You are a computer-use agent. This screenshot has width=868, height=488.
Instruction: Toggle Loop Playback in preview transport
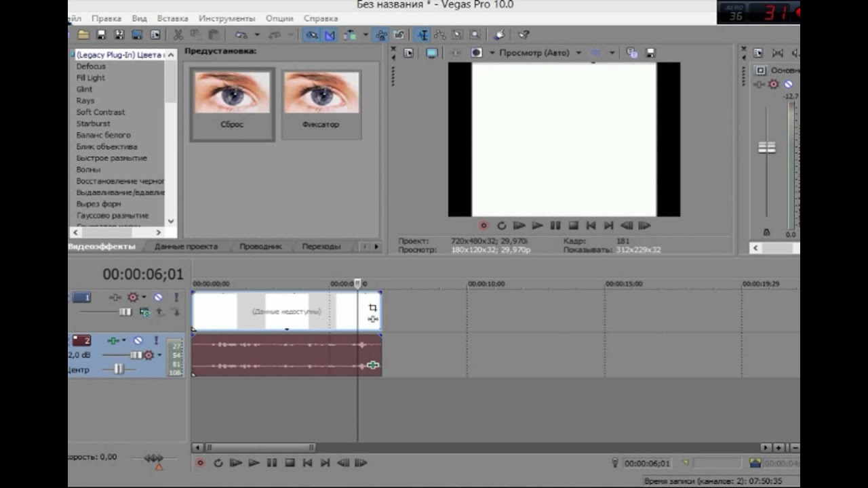click(501, 226)
